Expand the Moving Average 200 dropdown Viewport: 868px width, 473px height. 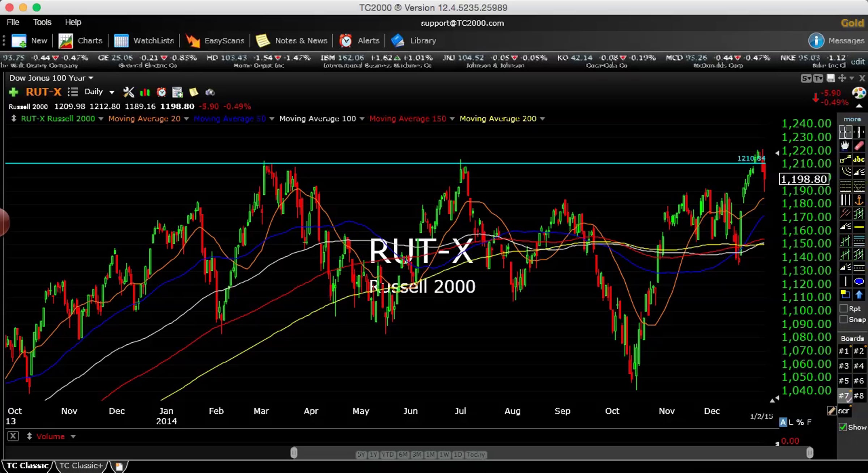coord(542,119)
